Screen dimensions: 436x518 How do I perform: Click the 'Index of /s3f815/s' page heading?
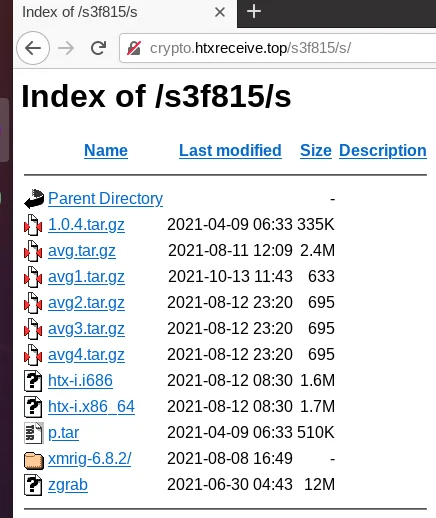click(156, 97)
